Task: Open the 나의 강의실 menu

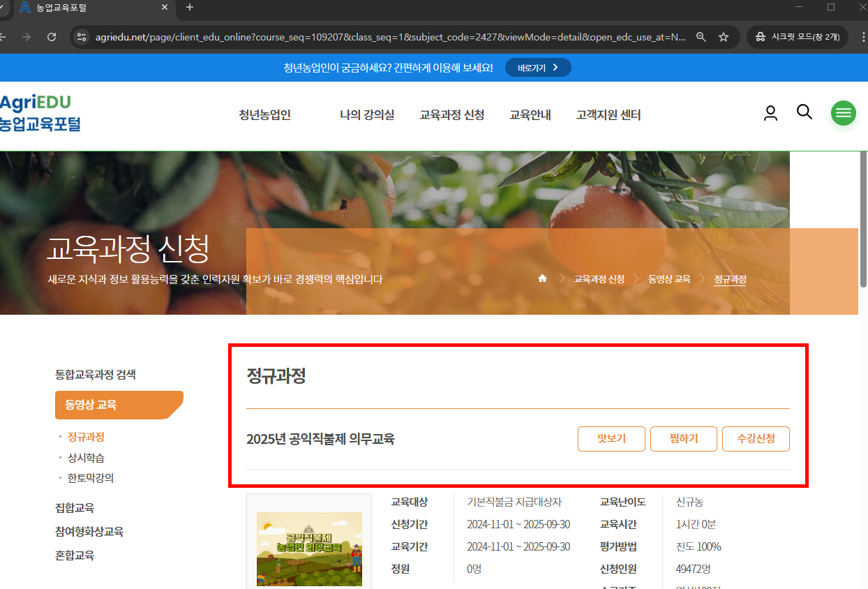Action: pos(367,115)
